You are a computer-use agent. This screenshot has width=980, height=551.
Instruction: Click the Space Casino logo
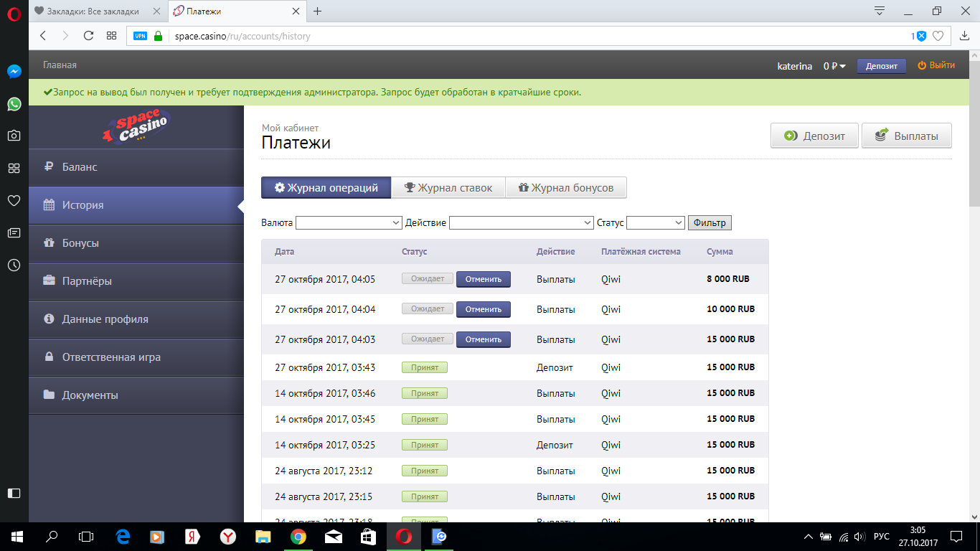(136, 127)
